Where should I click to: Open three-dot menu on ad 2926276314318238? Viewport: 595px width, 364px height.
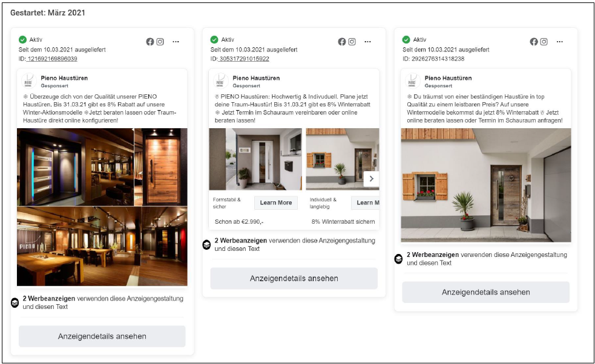coord(560,42)
